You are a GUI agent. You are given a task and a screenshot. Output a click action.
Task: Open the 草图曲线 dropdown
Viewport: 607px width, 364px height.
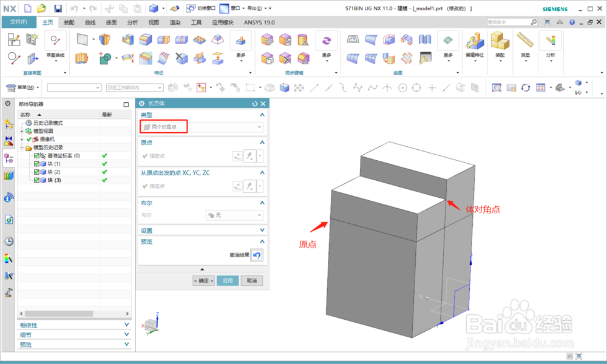click(55, 61)
